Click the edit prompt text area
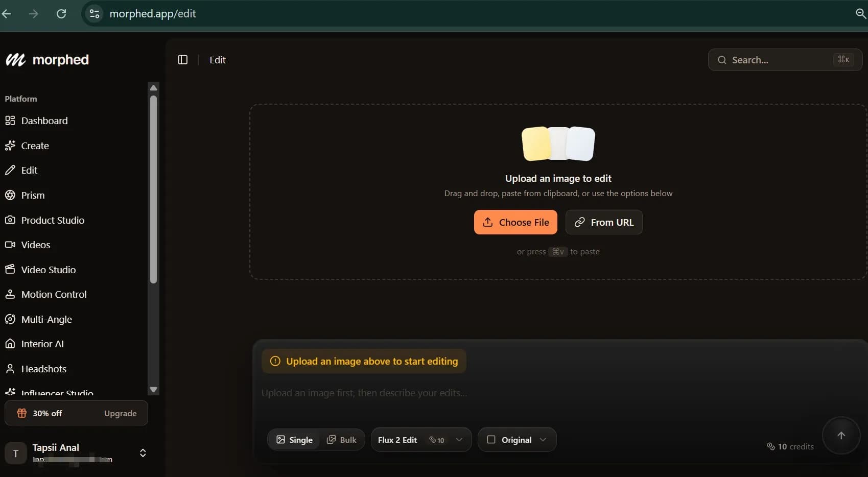The height and width of the screenshot is (477, 868). click(536, 393)
